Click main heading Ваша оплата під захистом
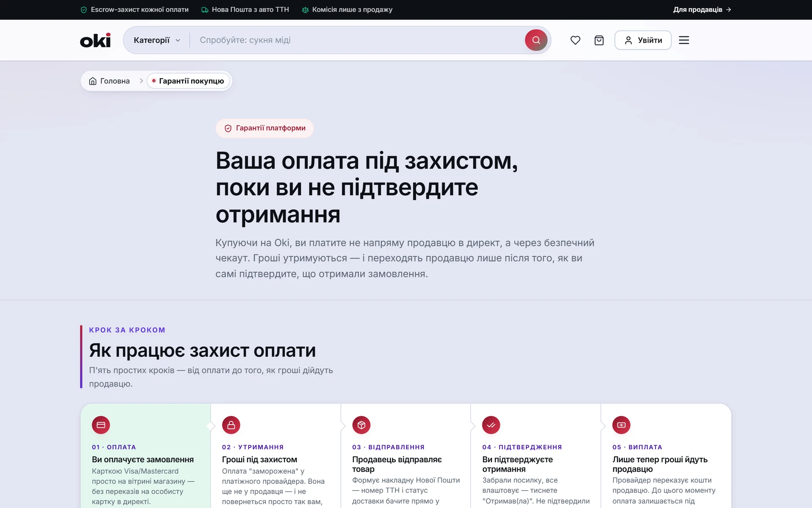Image resolution: width=812 pixels, height=508 pixels. point(367,188)
